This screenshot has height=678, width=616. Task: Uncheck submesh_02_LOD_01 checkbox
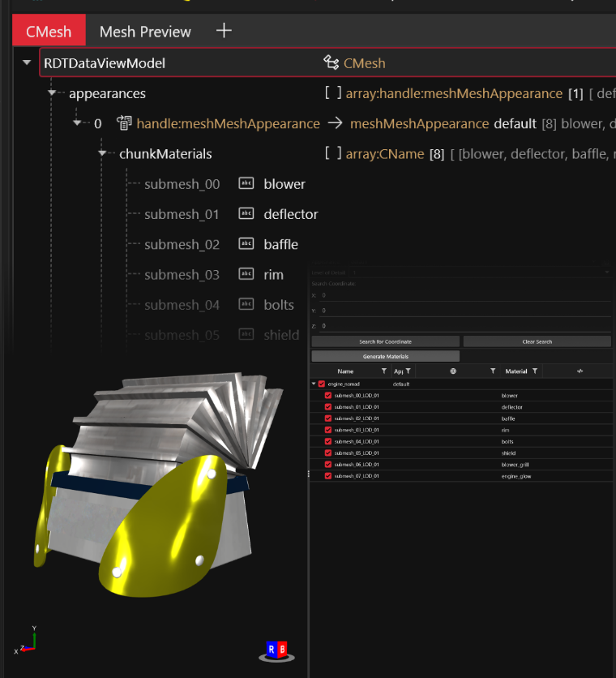[x=328, y=418]
